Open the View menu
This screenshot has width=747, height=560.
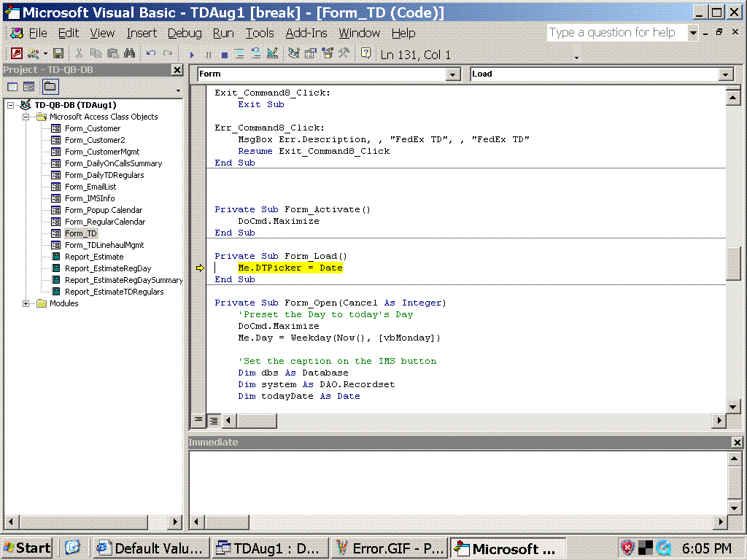click(102, 33)
